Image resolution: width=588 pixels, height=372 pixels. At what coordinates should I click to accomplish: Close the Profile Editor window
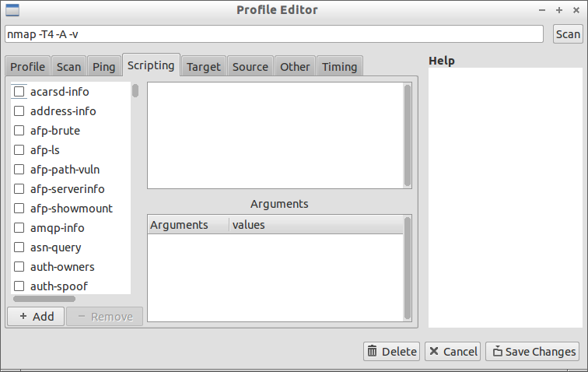click(x=576, y=10)
